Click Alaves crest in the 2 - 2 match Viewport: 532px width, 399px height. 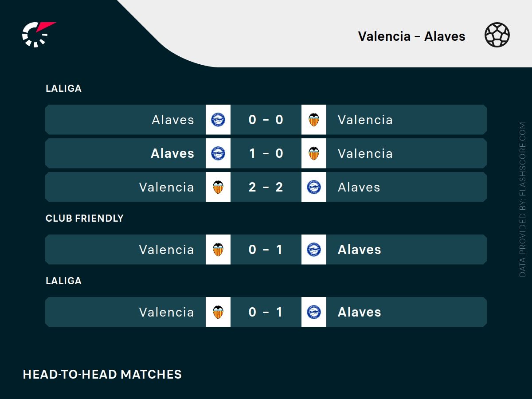pyautogui.click(x=314, y=187)
